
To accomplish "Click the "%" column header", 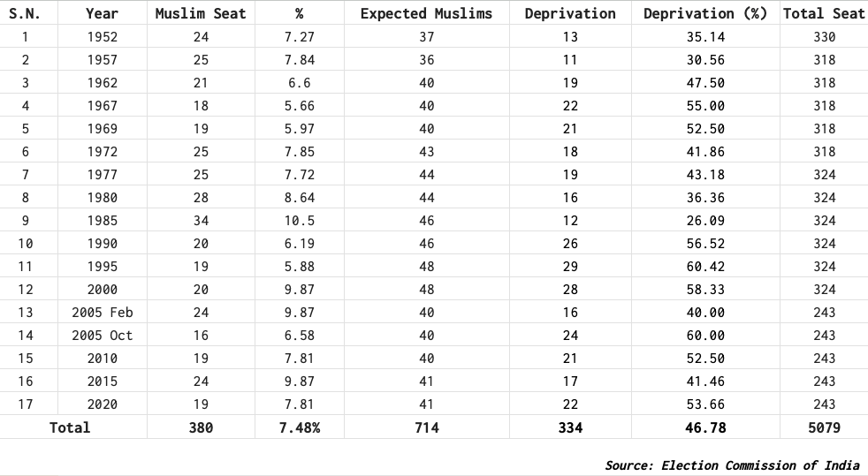I will coord(300,13).
